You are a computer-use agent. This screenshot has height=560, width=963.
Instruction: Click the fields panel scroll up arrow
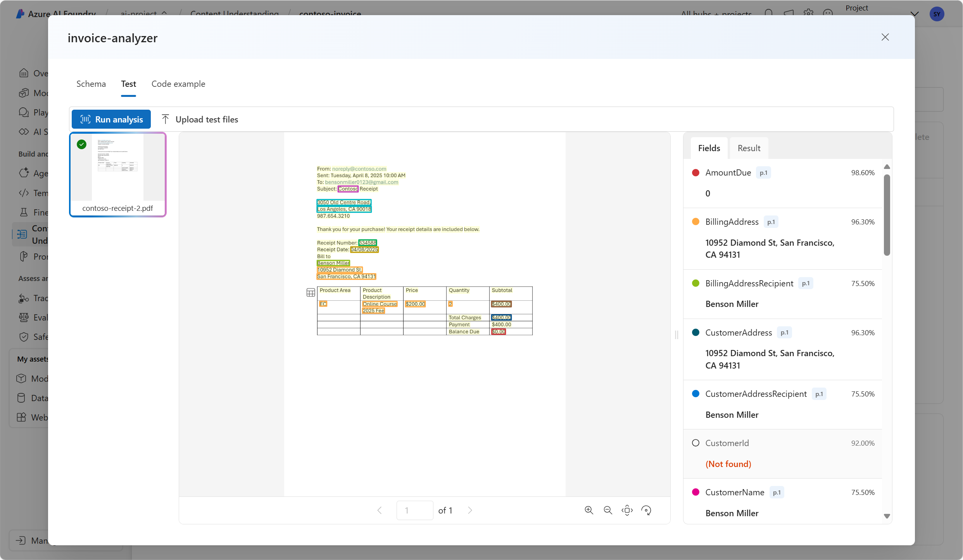887,167
